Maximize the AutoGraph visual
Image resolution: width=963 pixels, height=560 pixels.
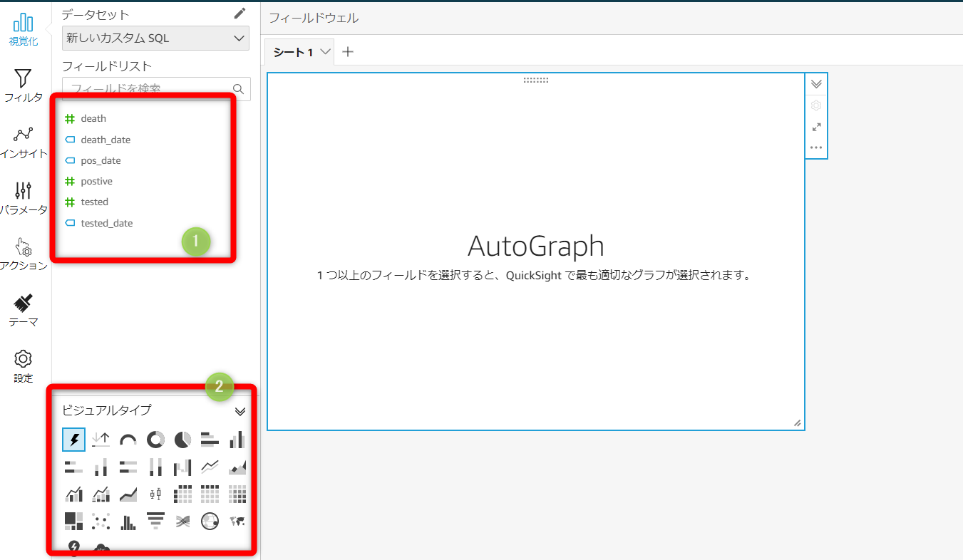click(x=816, y=127)
